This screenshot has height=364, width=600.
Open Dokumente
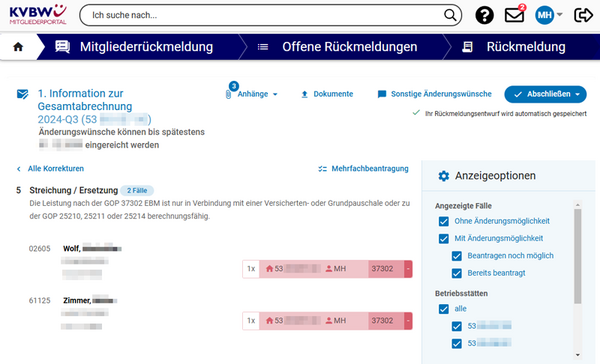333,94
